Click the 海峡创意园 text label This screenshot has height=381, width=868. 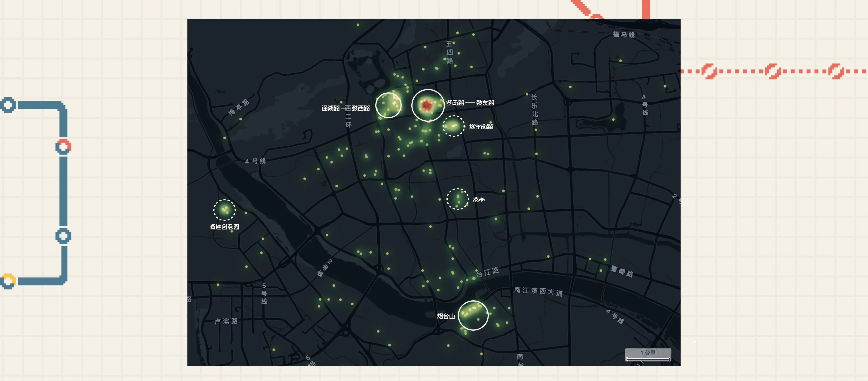[x=224, y=227]
